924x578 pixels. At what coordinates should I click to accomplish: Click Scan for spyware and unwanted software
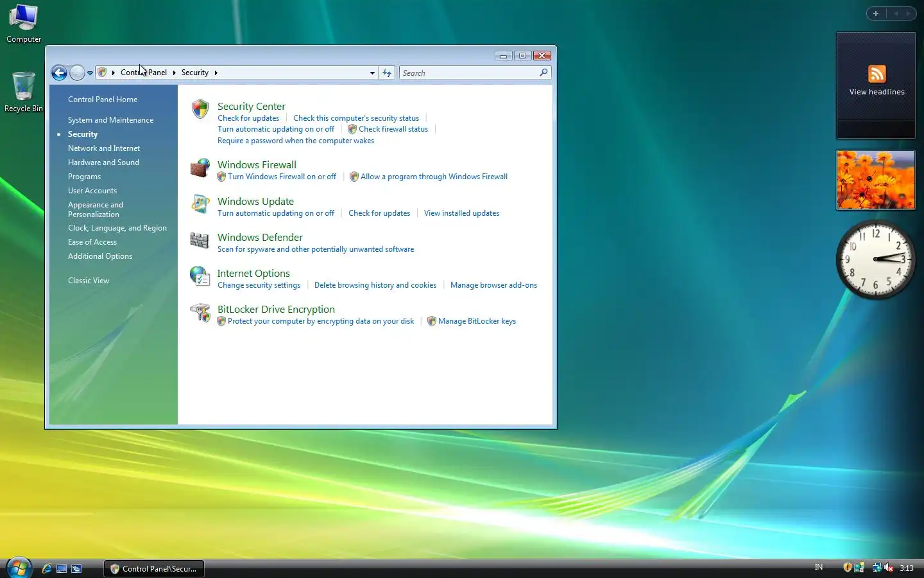click(316, 249)
